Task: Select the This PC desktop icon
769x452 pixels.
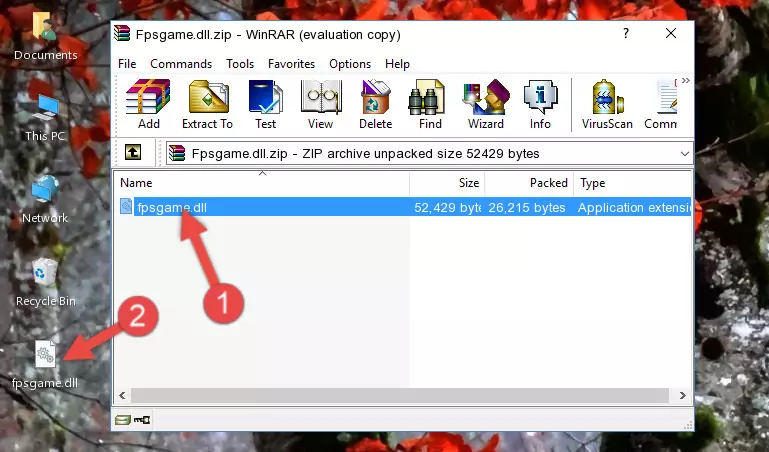Action: [x=45, y=119]
